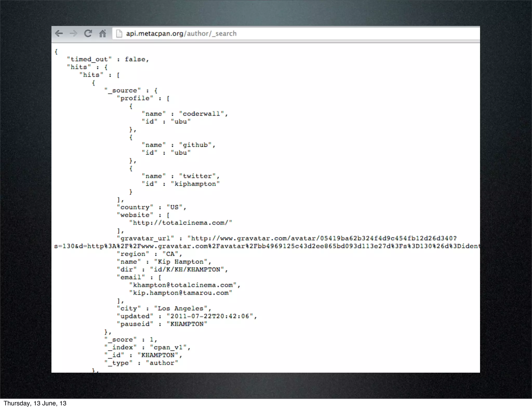This screenshot has width=532, height=409.
Task: Click the khampton@totalcinema.com email text
Action: pos(183,285)
